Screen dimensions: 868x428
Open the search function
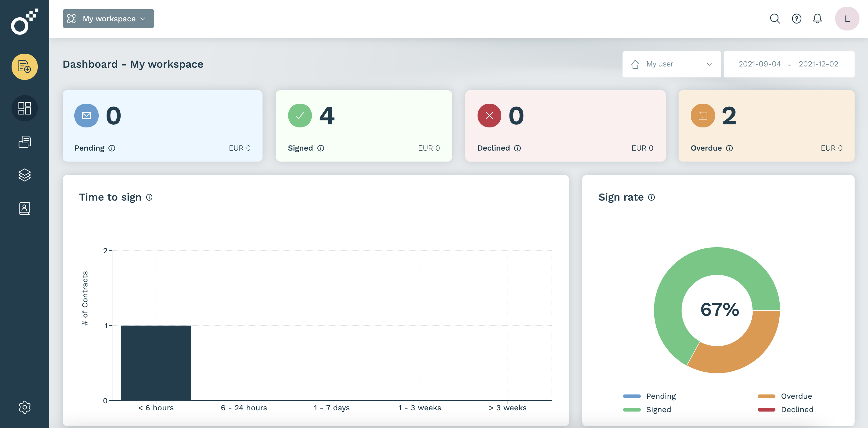[775, 19]
